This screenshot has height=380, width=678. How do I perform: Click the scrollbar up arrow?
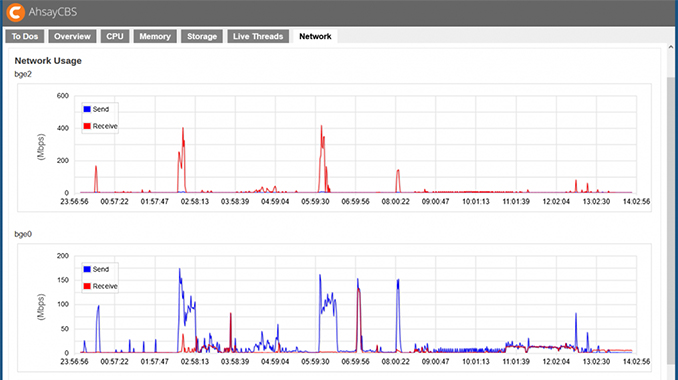[x=671, y=47]
